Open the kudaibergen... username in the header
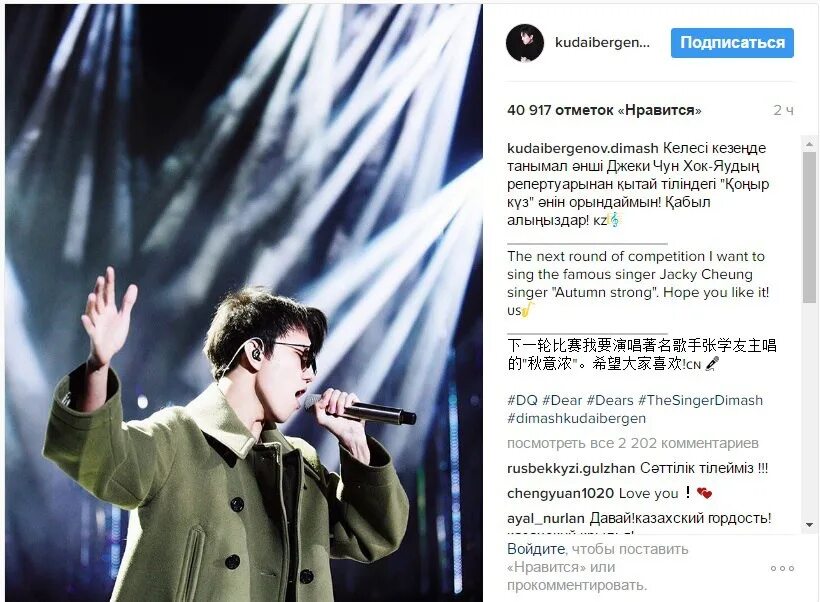Screen dimensions: 820x602 [x=602, y=42]
